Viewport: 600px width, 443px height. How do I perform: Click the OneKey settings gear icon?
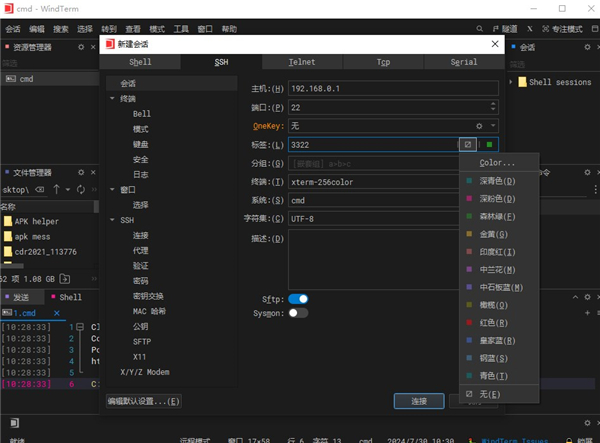click(480, 125)
